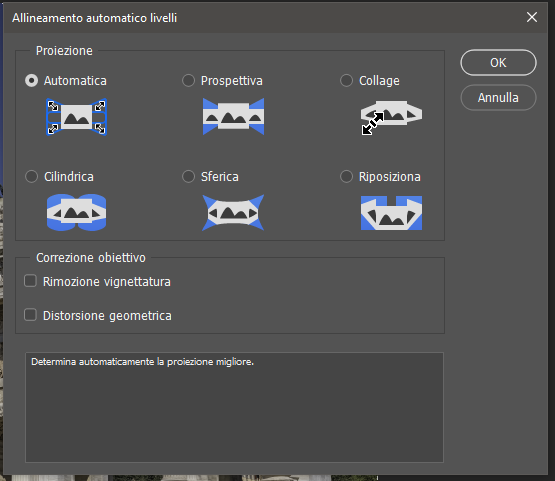Image resolution: width=555 pixels, height=481 pixels.
Task: Click the Automatica projection preview icon
Action: (76, 117)
